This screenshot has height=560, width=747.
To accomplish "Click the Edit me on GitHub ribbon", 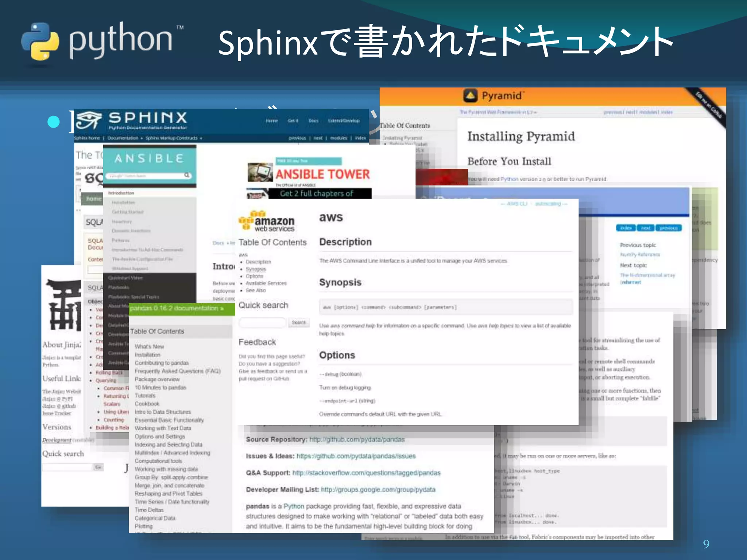I will tap(708, 105).
